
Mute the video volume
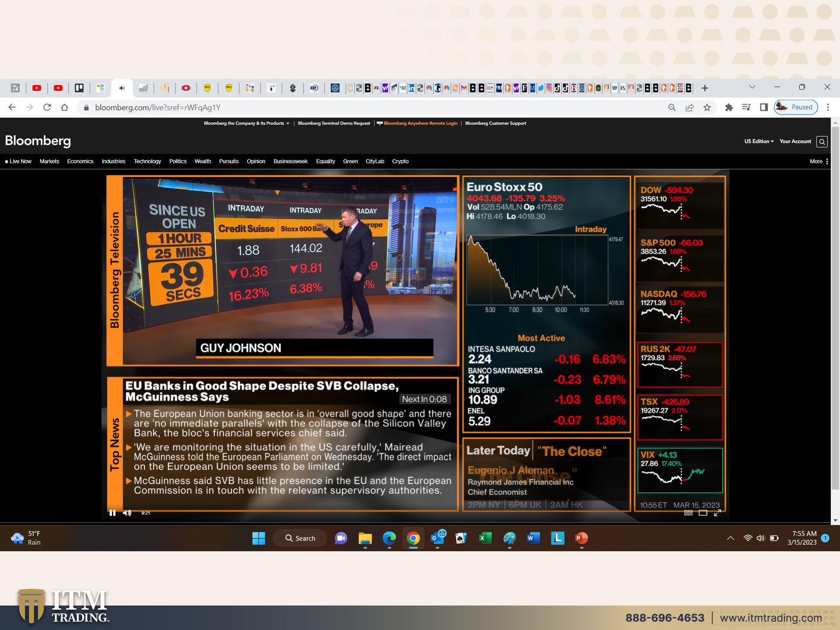(127, 513)
